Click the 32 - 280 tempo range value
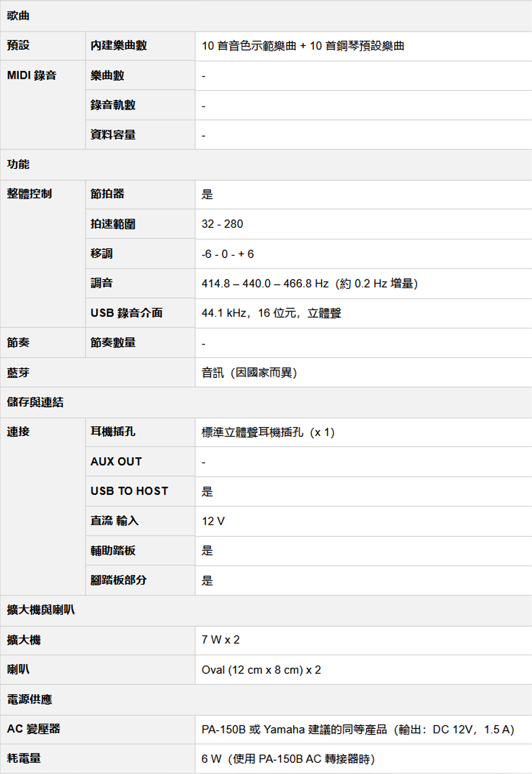532x774 pixels. pos(222,224)
